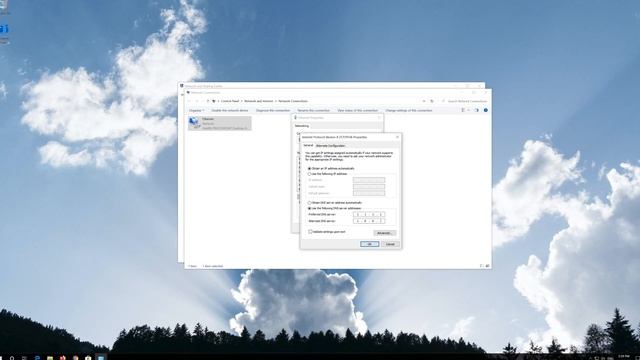Click 'Change settings of this connection' command

[x=409, y=111]
